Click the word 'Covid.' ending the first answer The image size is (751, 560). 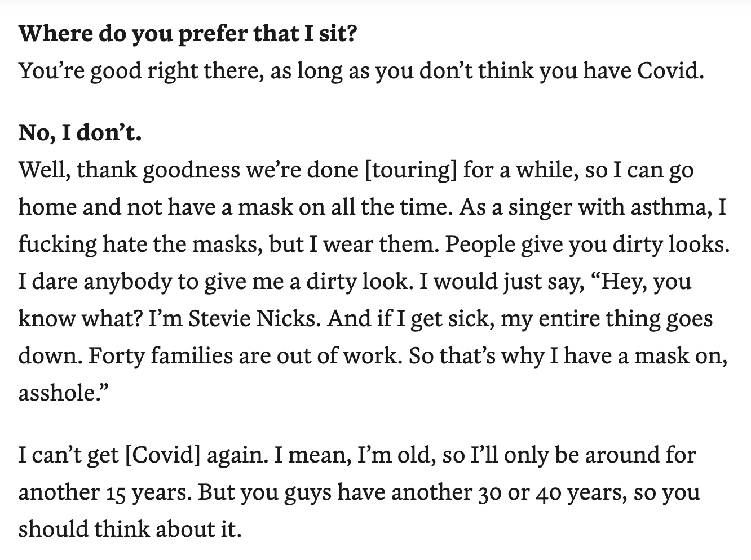pos(670,71)
